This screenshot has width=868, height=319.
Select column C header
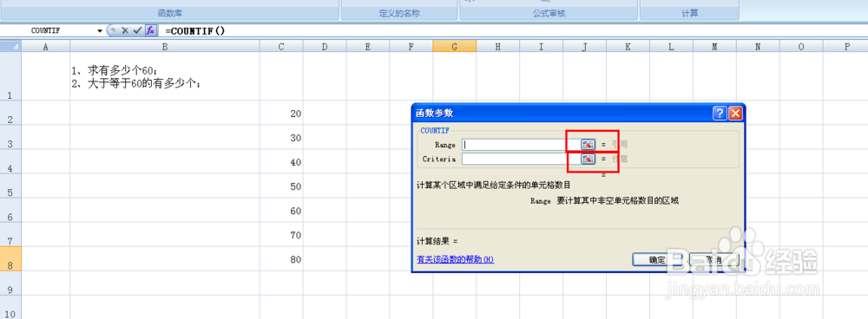click(x=282, y=47)
